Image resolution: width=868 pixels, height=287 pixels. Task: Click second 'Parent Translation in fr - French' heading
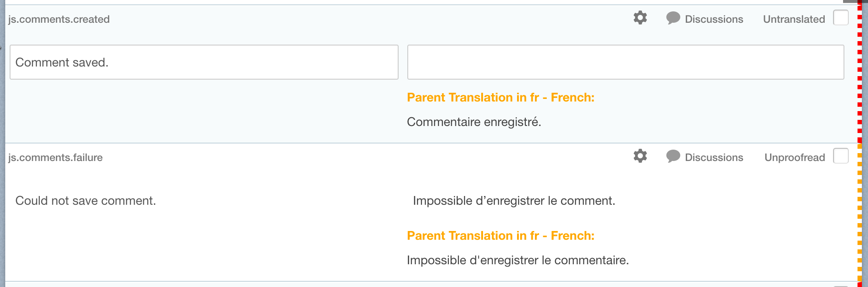(x=500, y=235)
